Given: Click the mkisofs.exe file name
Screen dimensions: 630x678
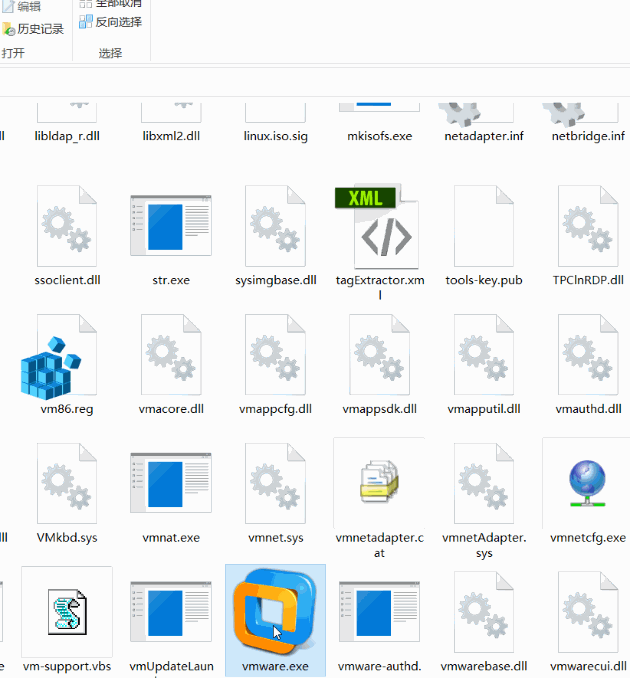Looking at the screenshot, I should (x=380, y=136).
